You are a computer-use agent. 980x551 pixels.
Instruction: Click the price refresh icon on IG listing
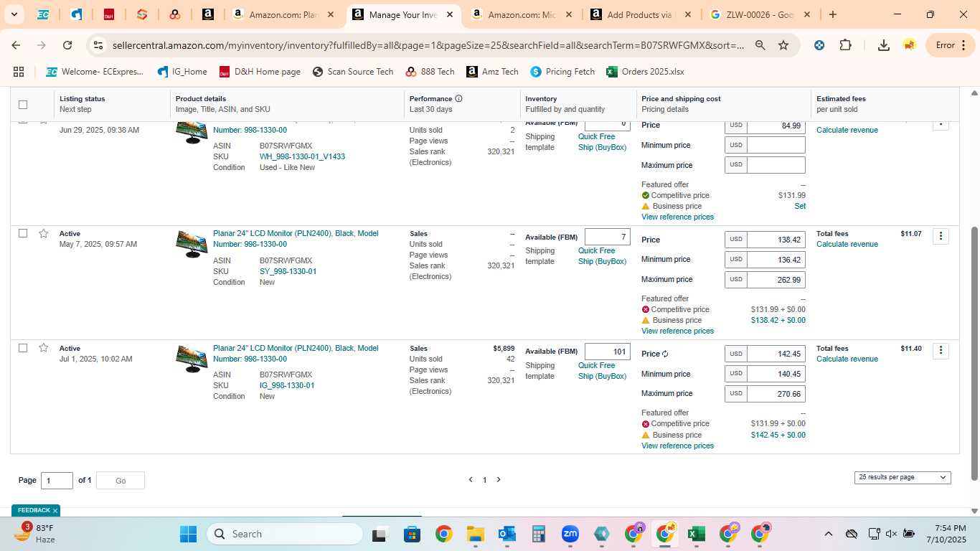pyautogui.click(x=665, y=354)
